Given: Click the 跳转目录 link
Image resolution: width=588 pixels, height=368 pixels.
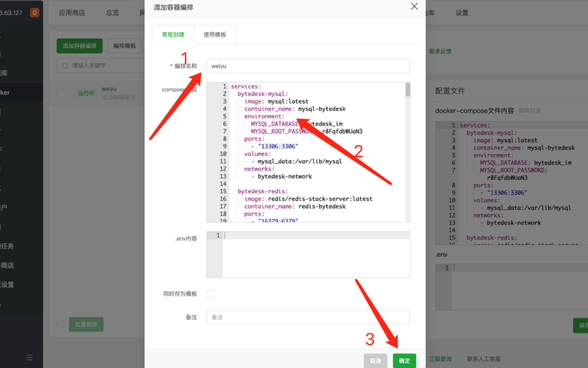Looking at the screenshot, I should (x=530, y=111).
